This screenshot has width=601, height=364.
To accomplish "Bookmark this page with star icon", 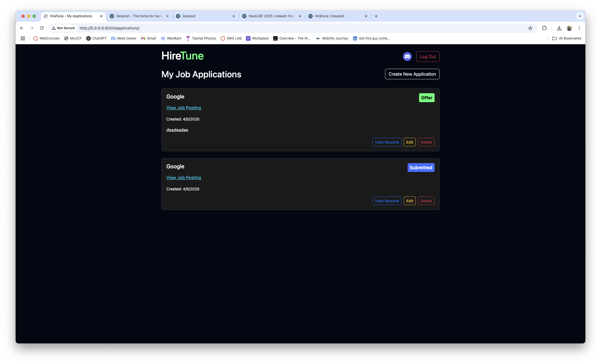I will (x=530, y=28).
